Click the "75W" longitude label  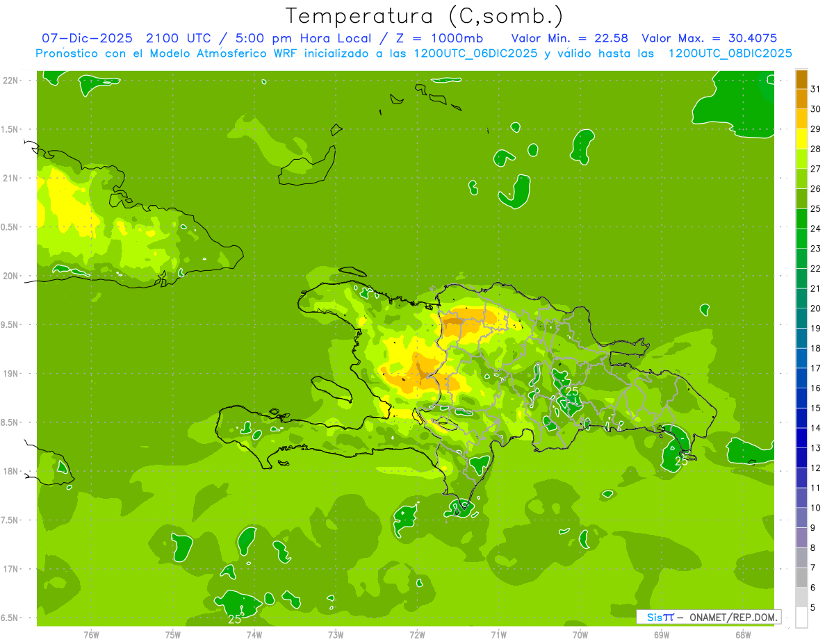coord(173,634)
